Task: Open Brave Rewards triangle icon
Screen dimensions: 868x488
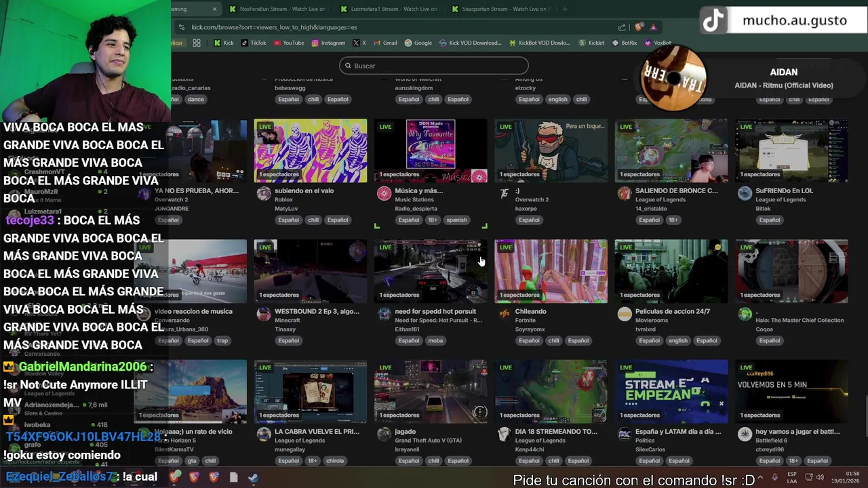Action: (x=653, y=27)
